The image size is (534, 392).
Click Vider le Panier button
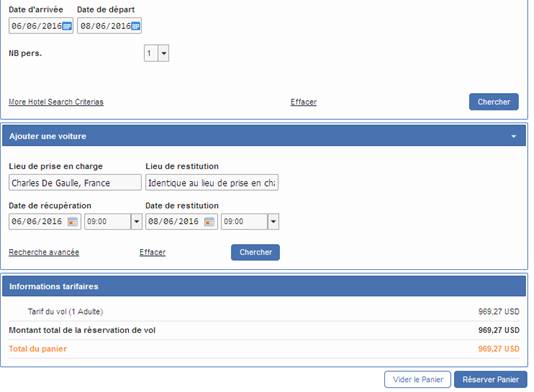pos(418,379)
